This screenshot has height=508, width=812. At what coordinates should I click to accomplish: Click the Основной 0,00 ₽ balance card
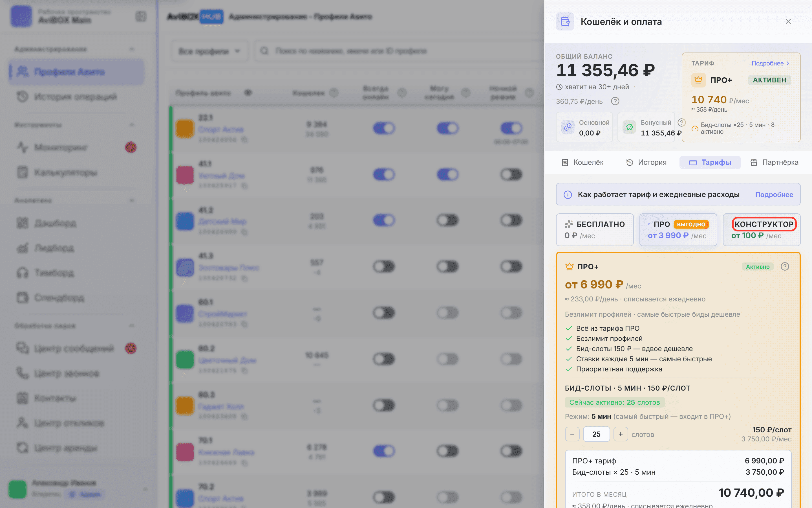click(584, 127)
